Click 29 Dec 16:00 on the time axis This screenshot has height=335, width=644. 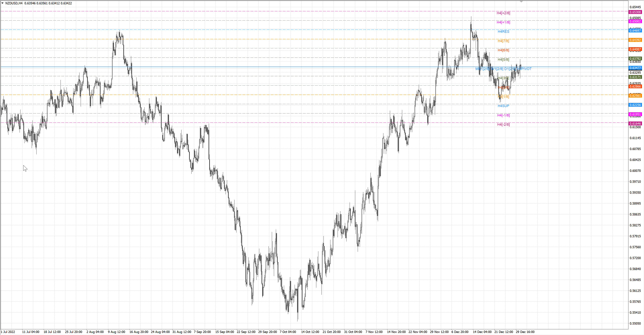click(x=525, y=332)
